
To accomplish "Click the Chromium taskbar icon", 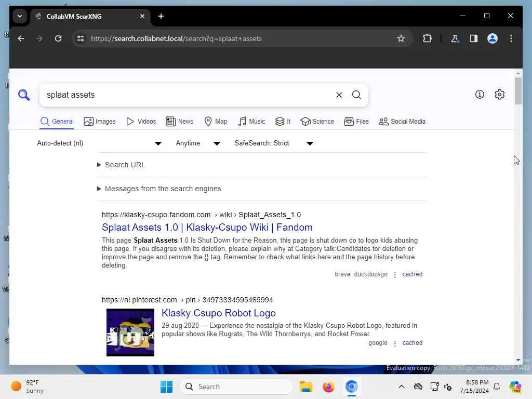I will pyautogui.click(x=352, y=387).
